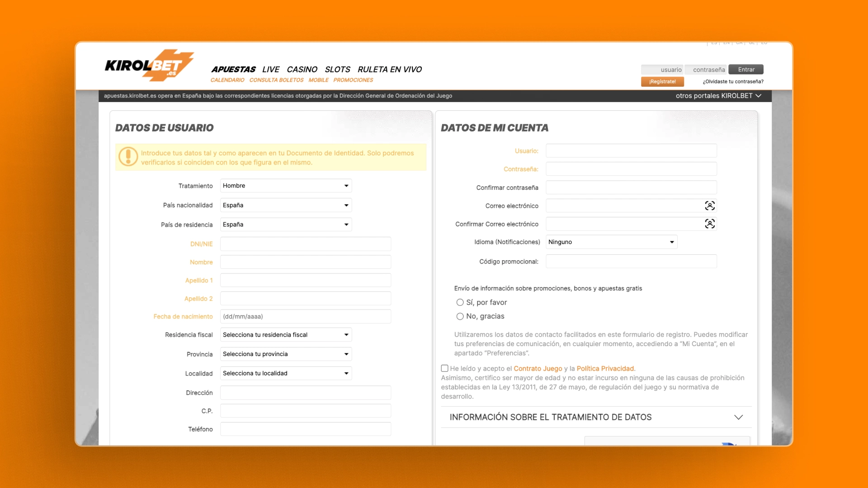The height and width of the screenshot is (488, 868).
Task: Open the Tratamiento dropdown
Action: [286, 186]
